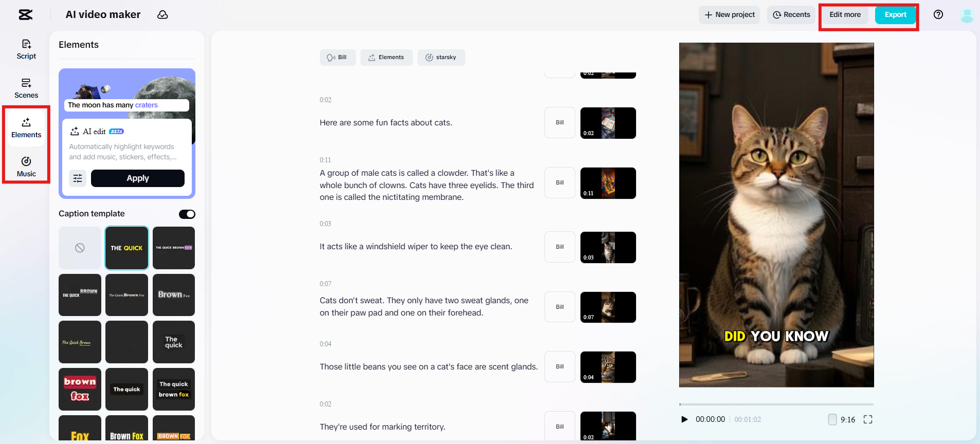Choose the red "brown fox" caption template
This screenshot has height=444, width=980.
pyautogui.click(x=80, y=389)
